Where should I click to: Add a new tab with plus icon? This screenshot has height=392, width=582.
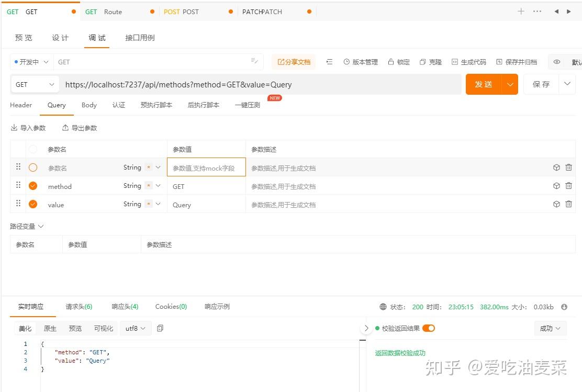click(x=521, y=12)
